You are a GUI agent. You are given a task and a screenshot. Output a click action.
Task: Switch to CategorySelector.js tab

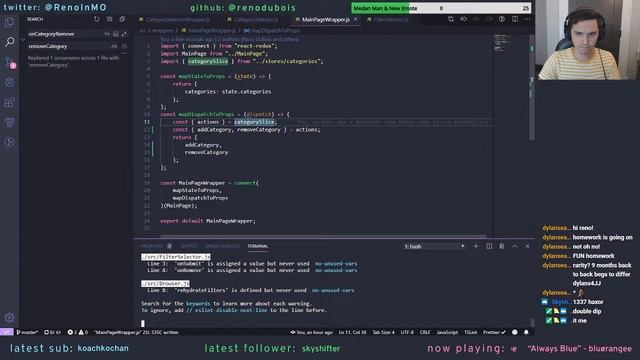253,19
